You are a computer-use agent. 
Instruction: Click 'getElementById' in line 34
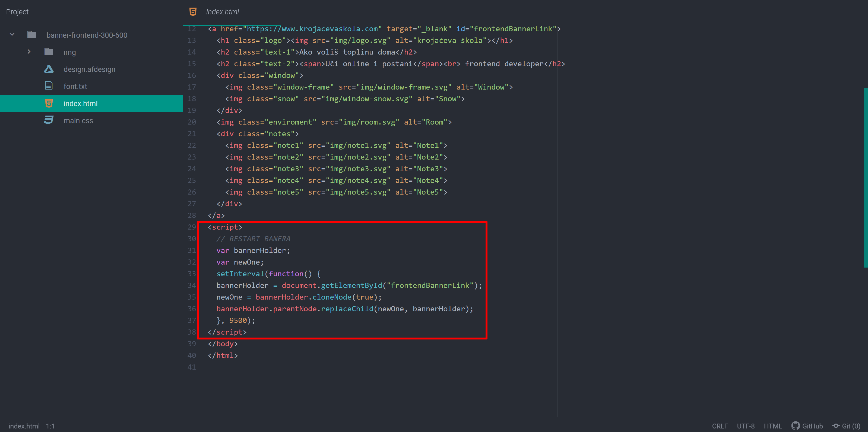[x=351, y=285]
